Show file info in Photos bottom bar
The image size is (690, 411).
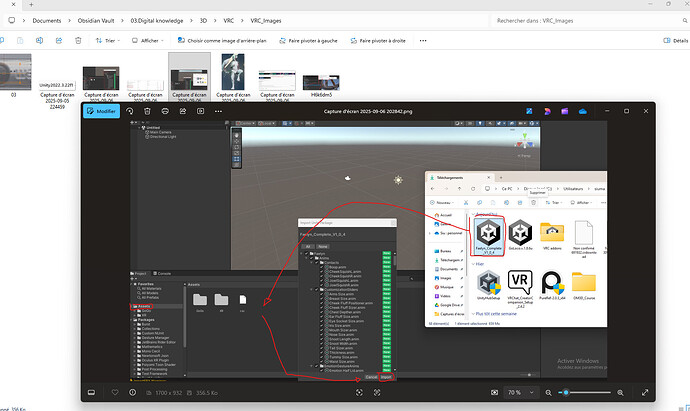pos(134,392)
